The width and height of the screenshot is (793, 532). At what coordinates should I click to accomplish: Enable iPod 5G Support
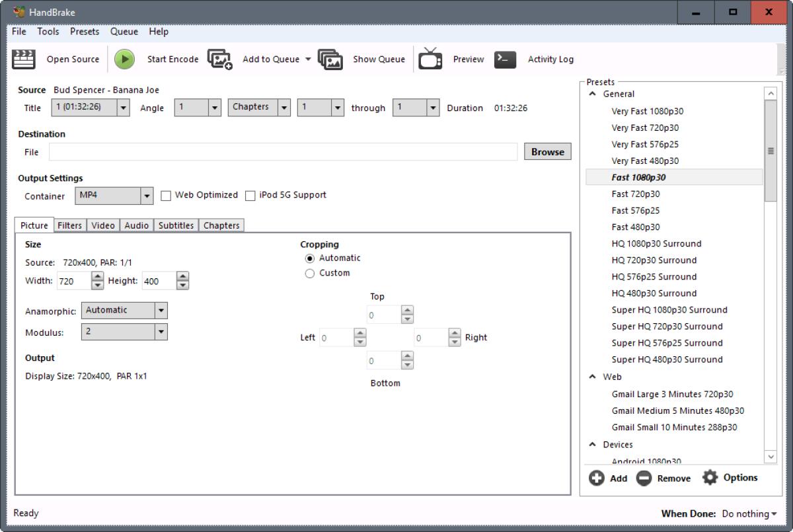pyautogui.click(x=250, y=195)
